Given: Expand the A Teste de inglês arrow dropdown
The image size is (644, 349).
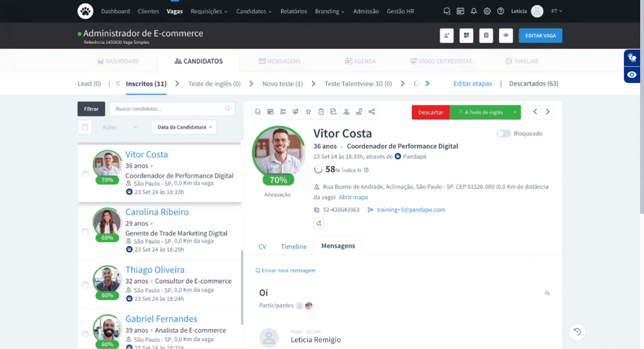Looking at the screenshot, I should (x=514, y=113).
